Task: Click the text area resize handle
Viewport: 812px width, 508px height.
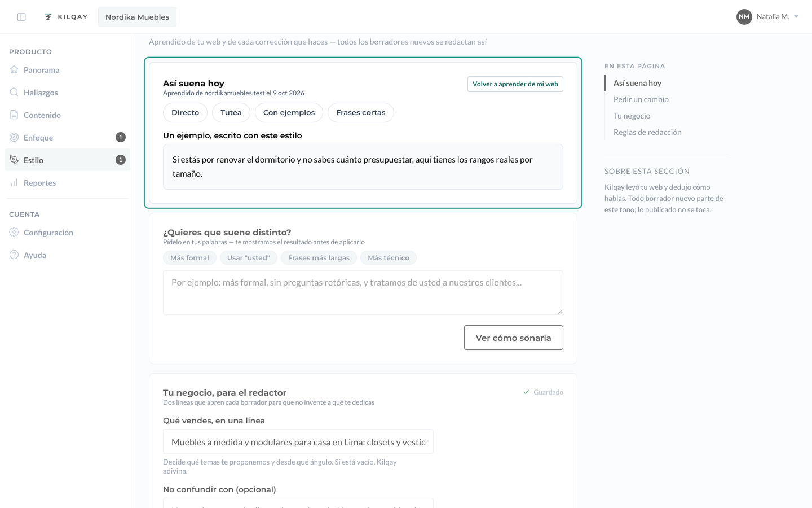Action: pos(560,312)
